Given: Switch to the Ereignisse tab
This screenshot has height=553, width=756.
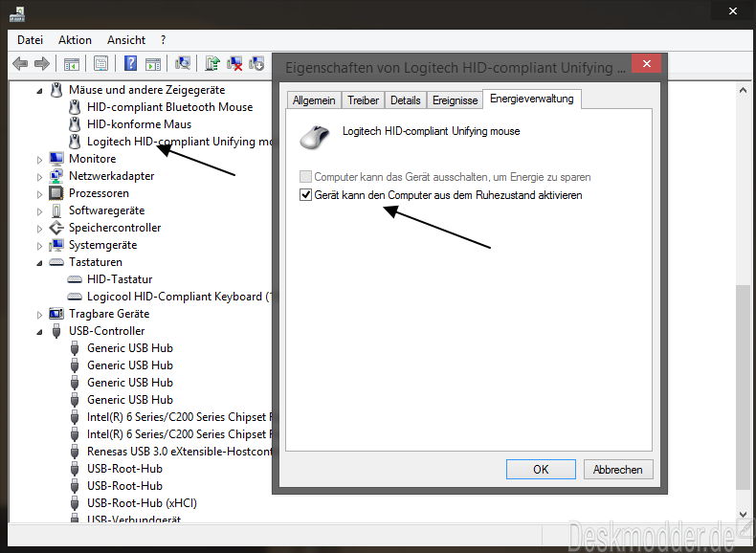Looking at the screenshot, I should [456, 100].
